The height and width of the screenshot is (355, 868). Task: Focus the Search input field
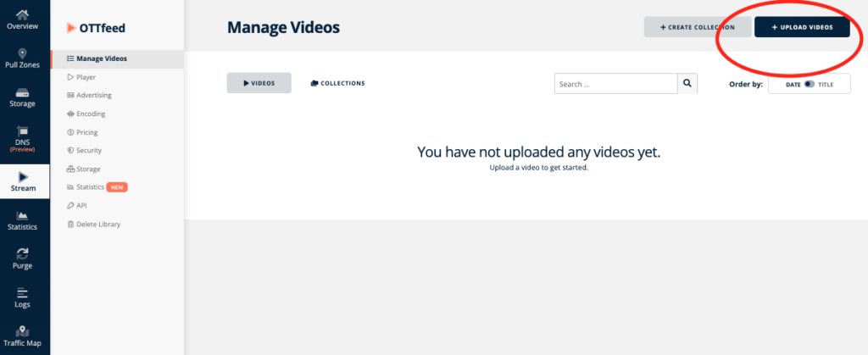(615, 84)
